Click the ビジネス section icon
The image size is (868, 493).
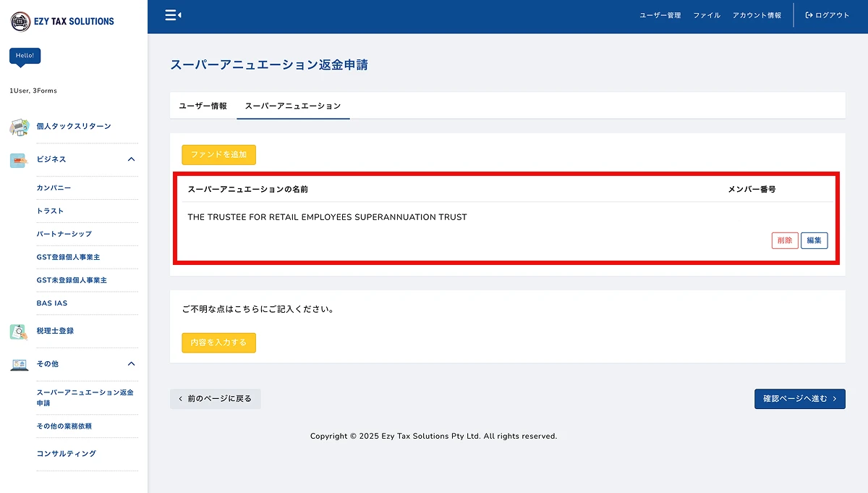pyautogui.click(x=20, y=159)
